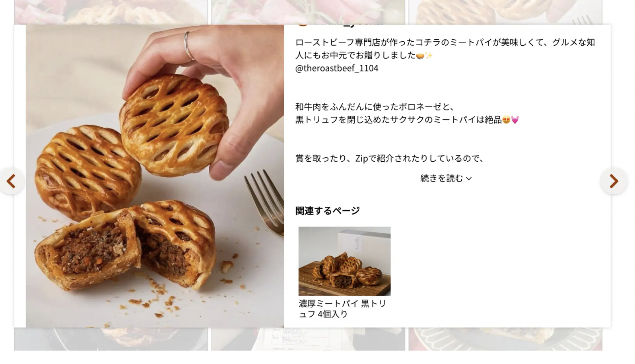635x364 pixels.
Task: Click the large meat pie photo
Action: pyautogui.click(x=155, y=176)
